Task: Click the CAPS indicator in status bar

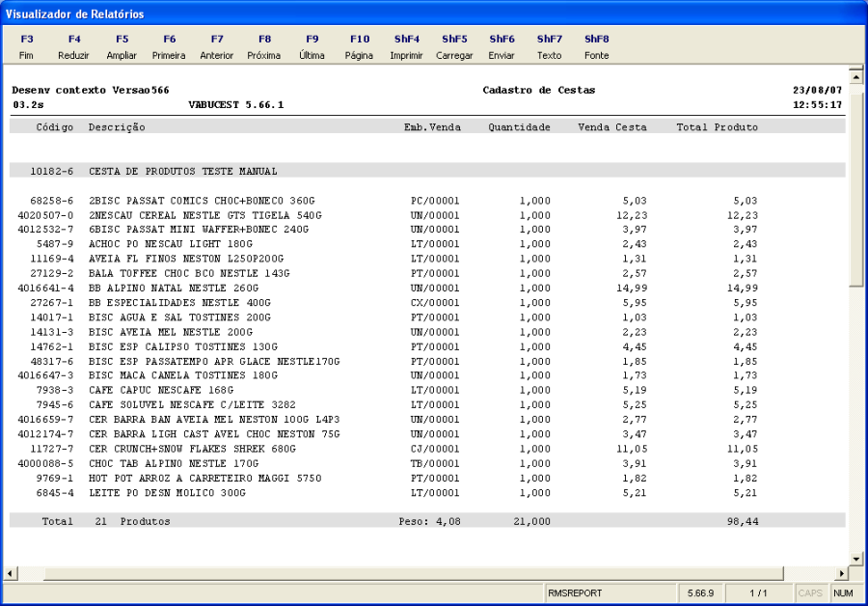Action: 810,593
